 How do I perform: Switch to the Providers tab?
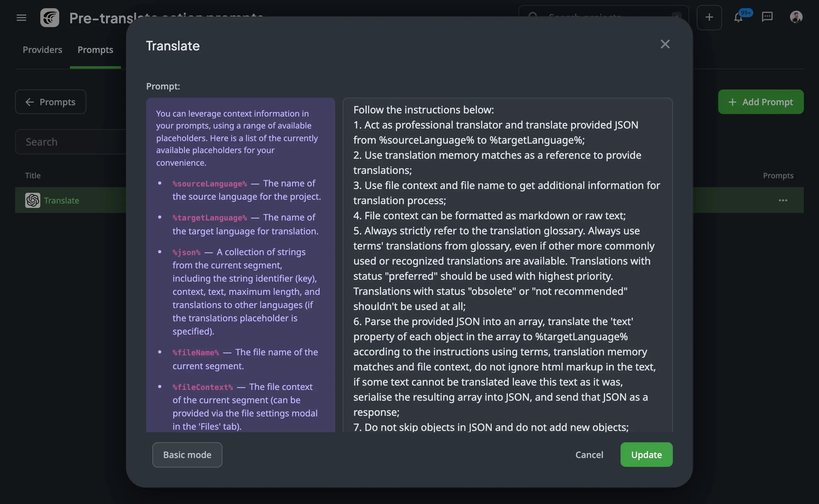pos(42,50)
